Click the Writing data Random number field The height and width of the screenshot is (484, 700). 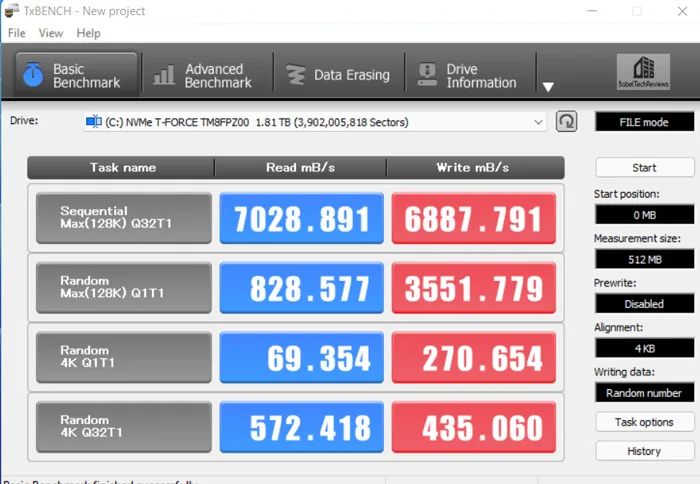point(644,393)
